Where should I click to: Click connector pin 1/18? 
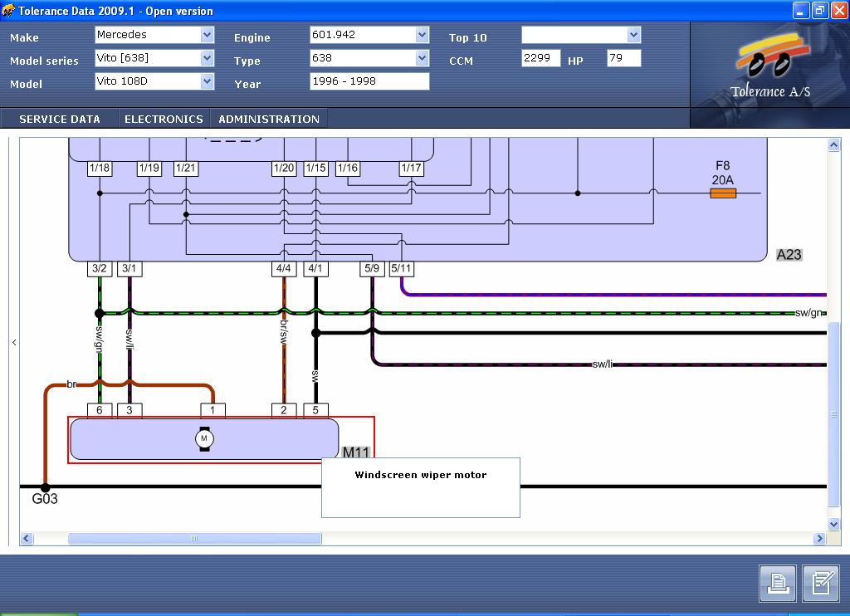pyautogui.click(x=100, y=168)
